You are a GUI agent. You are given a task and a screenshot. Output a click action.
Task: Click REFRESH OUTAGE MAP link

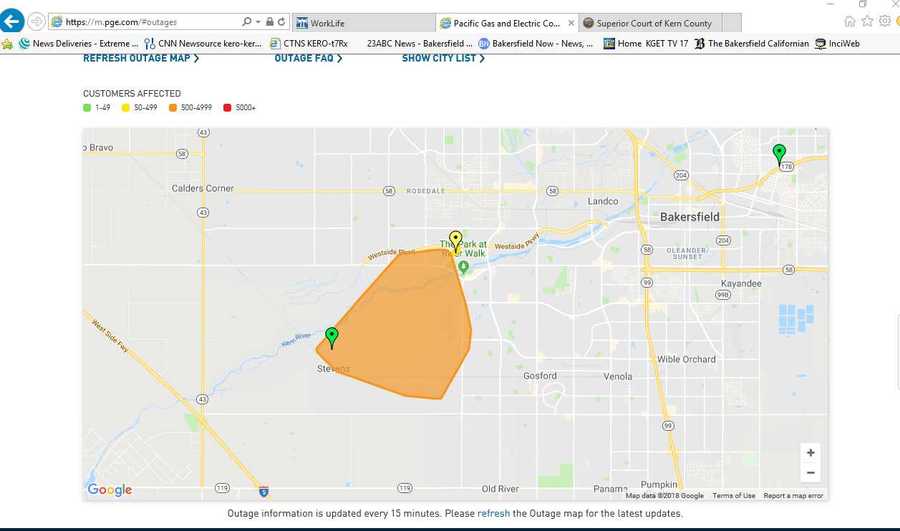coord(141,58)
